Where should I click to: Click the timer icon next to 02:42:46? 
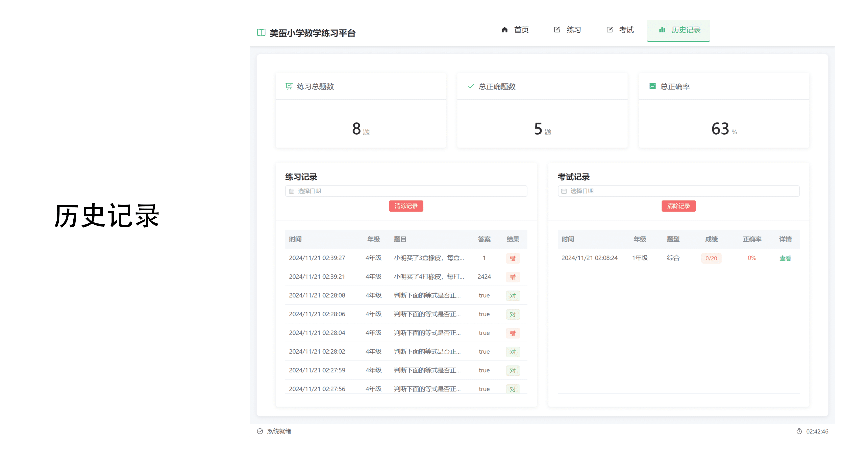(799, 431)
